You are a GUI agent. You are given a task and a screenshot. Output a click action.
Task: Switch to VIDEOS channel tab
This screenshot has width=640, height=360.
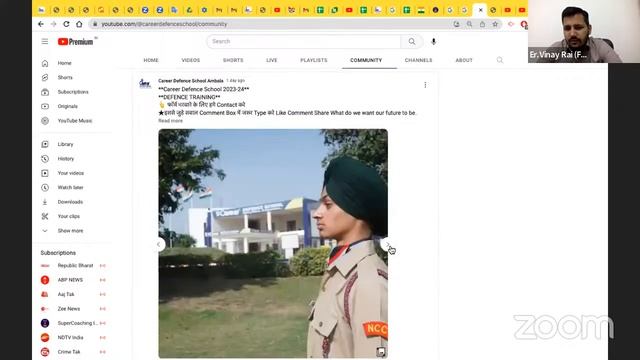(x=191, y=60)
